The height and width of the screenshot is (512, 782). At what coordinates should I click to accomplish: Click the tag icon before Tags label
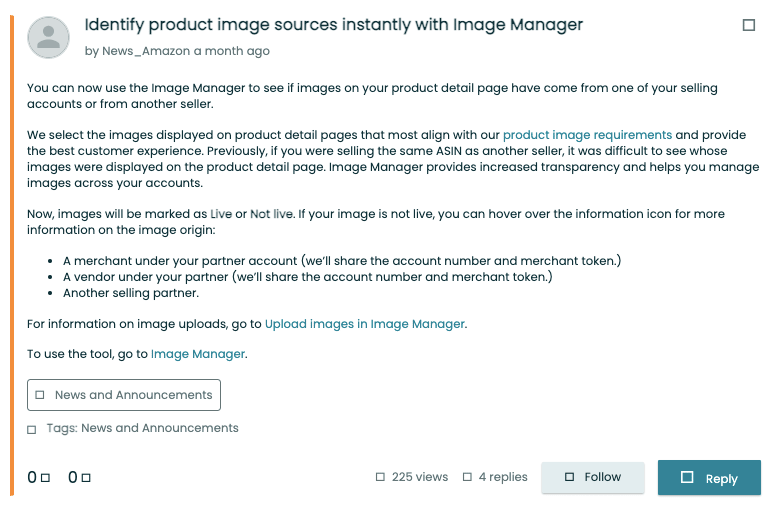[32, 429]
